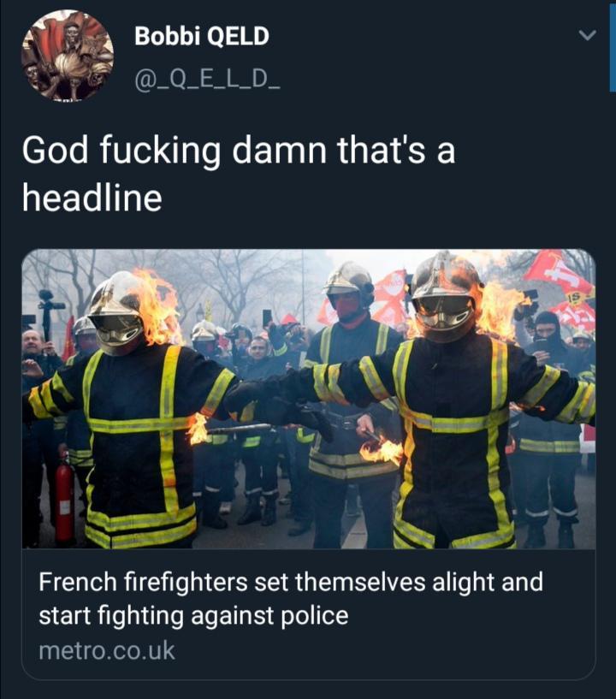Open the @_Q_E_L_D_ handle link

(207, 81)
